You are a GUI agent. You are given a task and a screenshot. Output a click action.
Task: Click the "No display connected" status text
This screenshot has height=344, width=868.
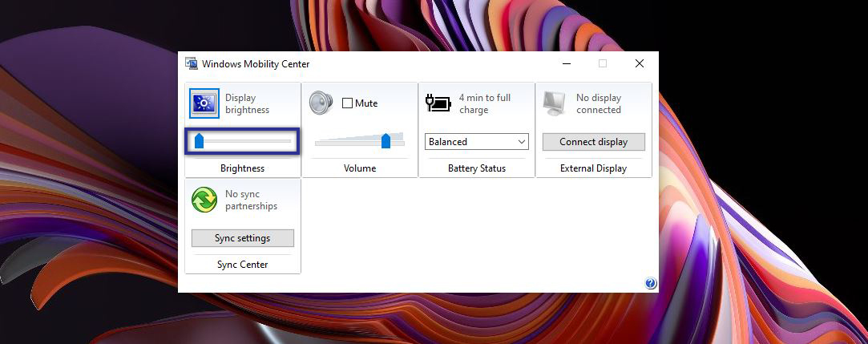598,103
